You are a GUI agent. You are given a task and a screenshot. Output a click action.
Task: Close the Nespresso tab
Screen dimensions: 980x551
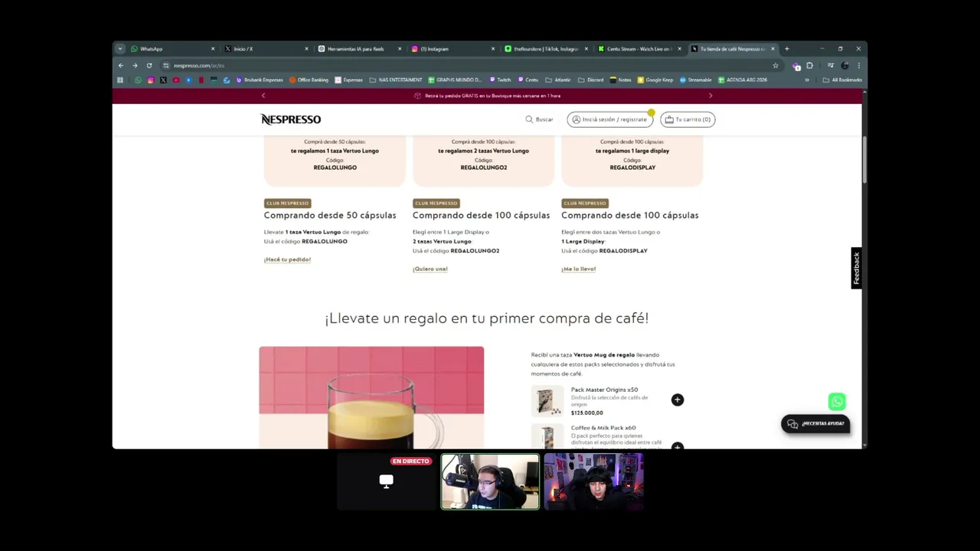[773, 49]
